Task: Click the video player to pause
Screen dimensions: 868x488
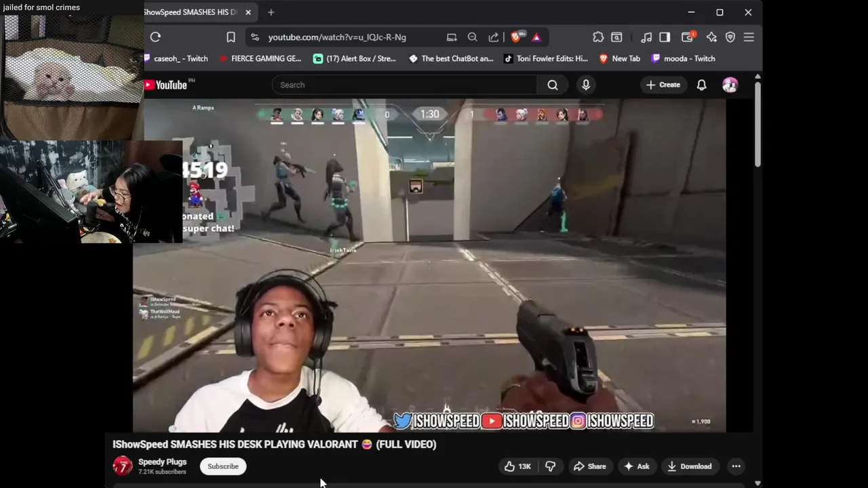Action: point(429,266)
